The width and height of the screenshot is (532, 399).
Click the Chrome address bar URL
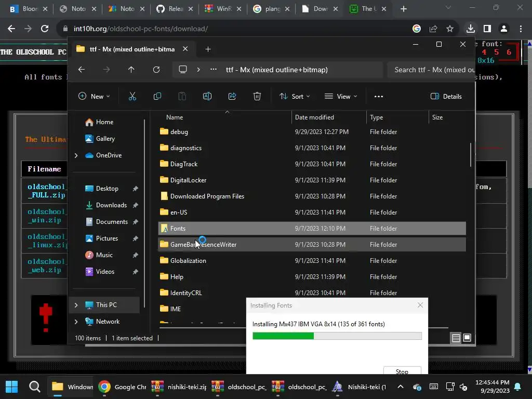[141, 29]
